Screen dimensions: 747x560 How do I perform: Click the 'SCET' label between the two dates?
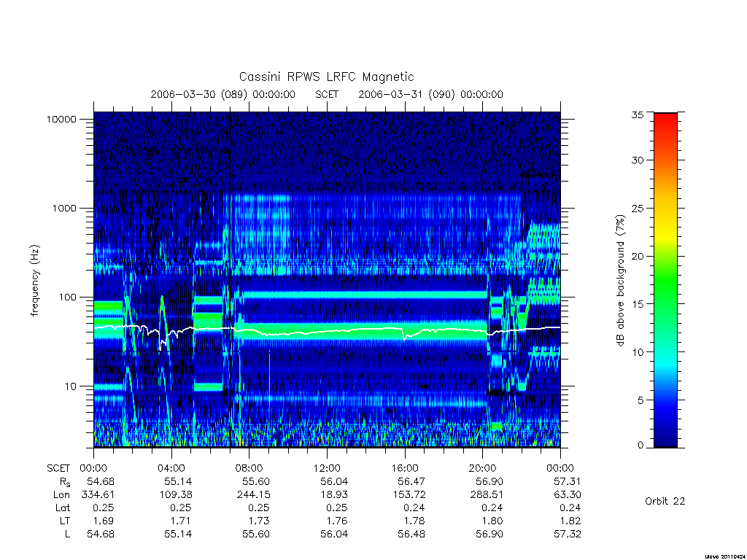coord(327,94)
